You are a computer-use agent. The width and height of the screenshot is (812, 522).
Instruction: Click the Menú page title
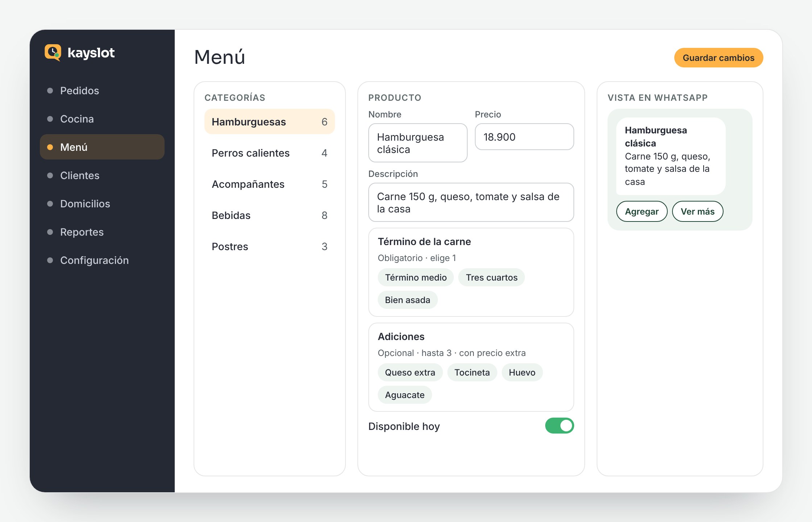click(x=220, y=57)
